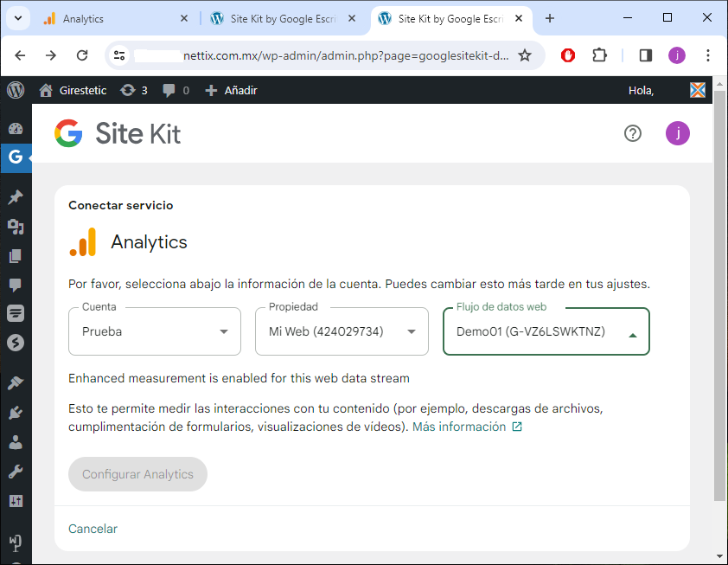
Task: Open the Chrome tab search chevron
Action: 18,18
